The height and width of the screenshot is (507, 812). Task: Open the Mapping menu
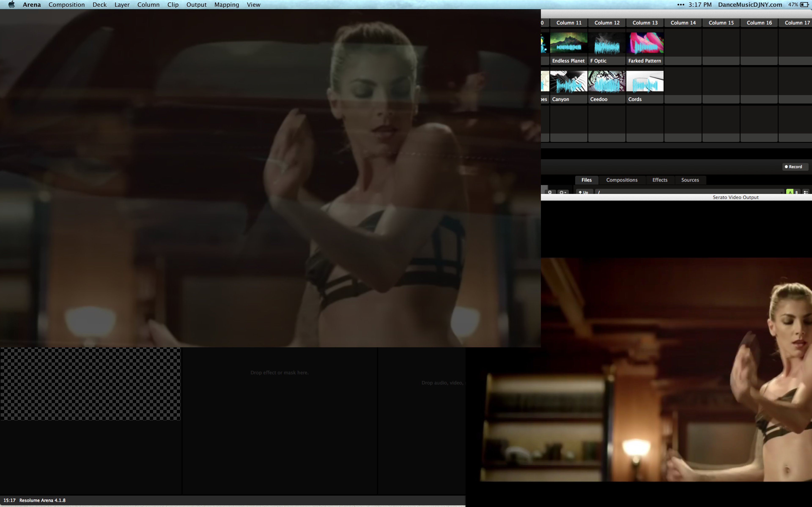[x=226, y=5]
